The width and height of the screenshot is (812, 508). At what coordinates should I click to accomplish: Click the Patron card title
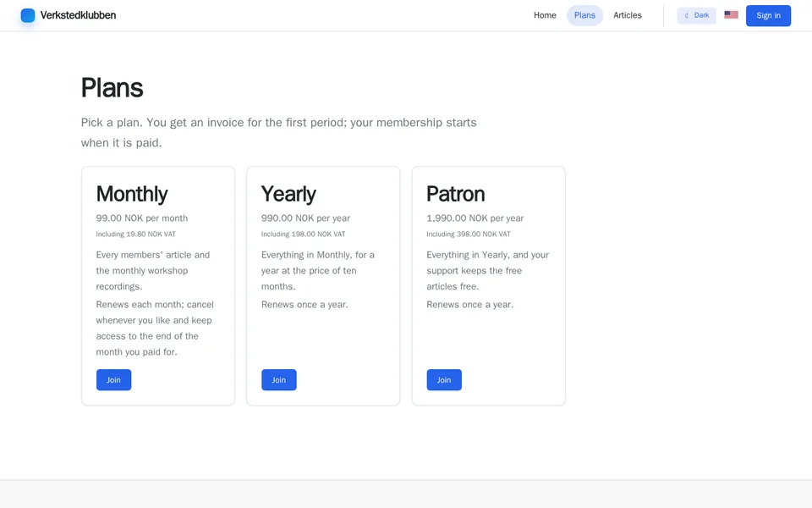click(455, 195)
